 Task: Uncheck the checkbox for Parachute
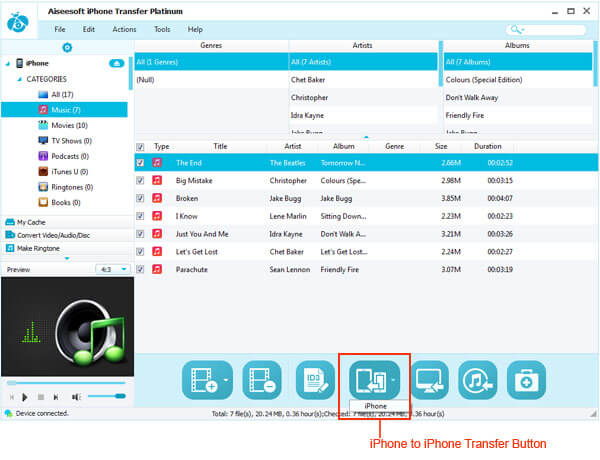pos(140,269)
